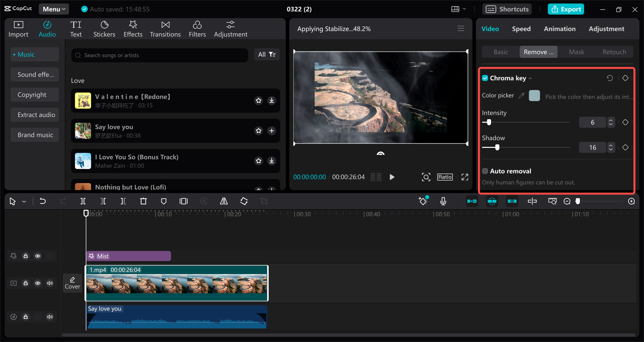Open the Animation tab

tap(559, 29)
